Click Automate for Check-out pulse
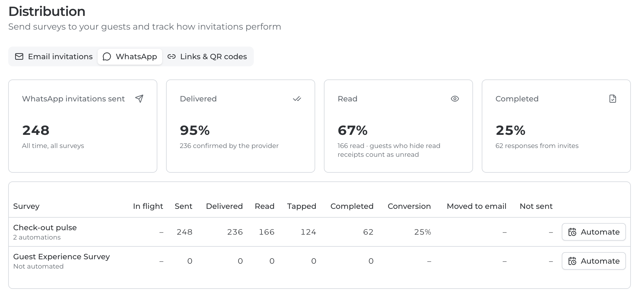This screenshot has width=644, height=296. pyautogui.click(x=594, y=232)
